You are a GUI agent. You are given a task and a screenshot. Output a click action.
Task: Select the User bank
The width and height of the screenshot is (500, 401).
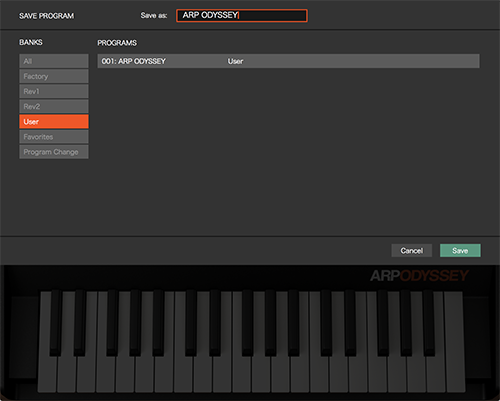pos(54,122)
